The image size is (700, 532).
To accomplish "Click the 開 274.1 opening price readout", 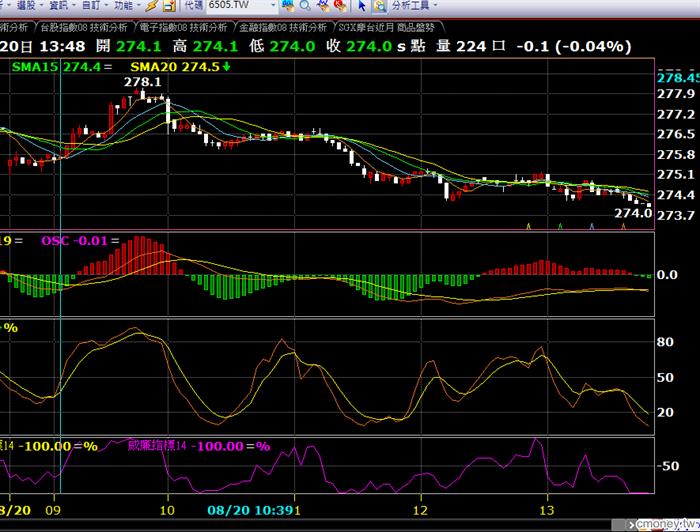I will 129,46.
